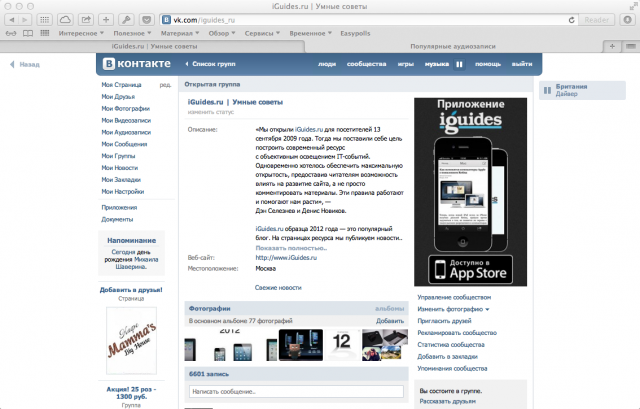This screenshot has height=409, width=640.
Task: Click Safari back navigation arrow
Action: coord(11,20)
